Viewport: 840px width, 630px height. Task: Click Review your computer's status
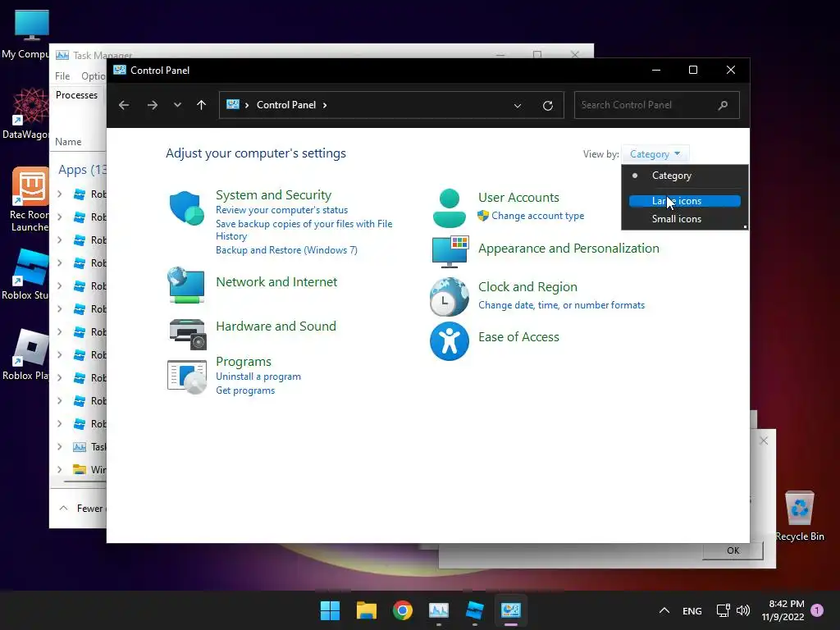click(x=282, y=210)
